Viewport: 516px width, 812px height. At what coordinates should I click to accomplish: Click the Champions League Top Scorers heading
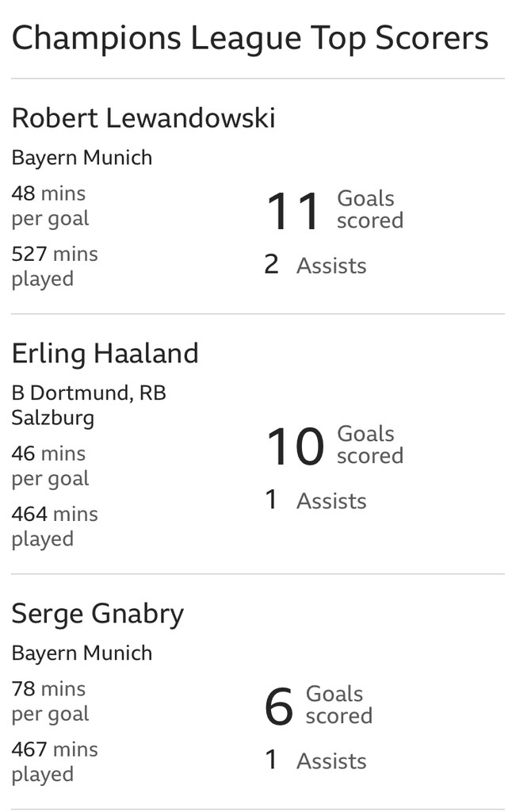(250, 40)
